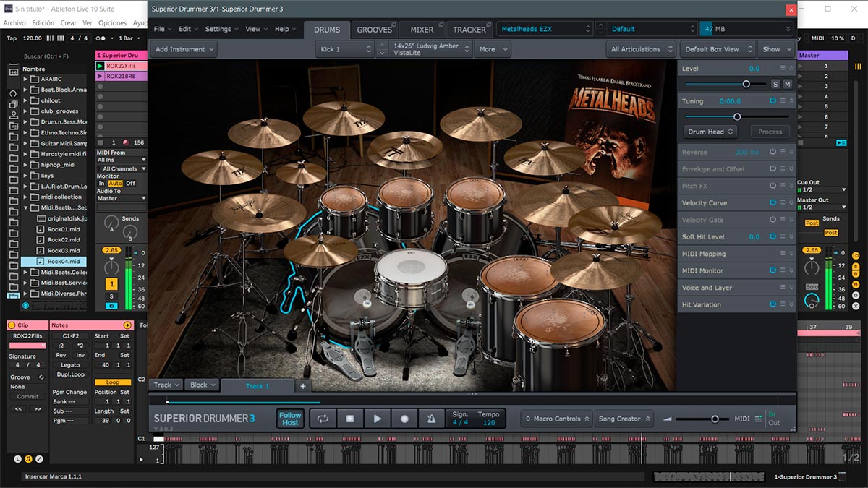The width and height of the screenshot is (868, 488).
Task: Click the Follow Host button
Action: point(290,419)
